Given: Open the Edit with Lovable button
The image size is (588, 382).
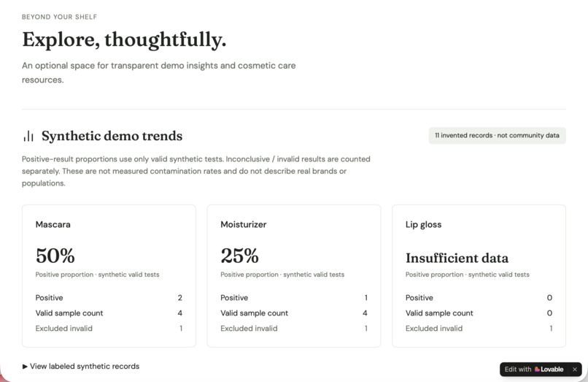Looking at the screenshot, I should tap(533, 370).
